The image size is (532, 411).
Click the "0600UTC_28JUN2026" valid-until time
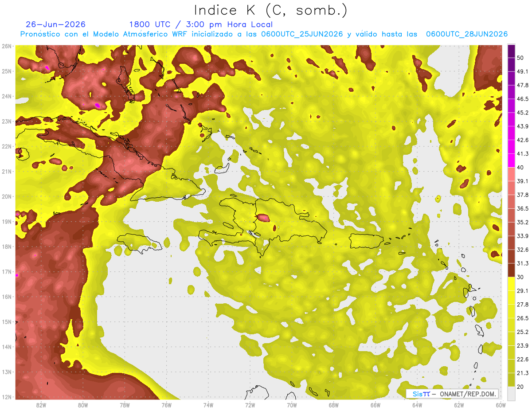(x=467, y=34)
